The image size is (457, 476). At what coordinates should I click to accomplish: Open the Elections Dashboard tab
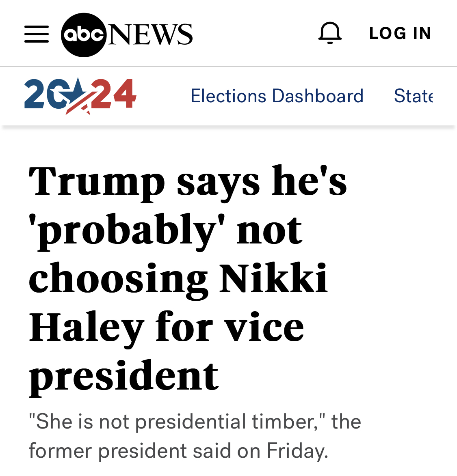click(277, 96)
